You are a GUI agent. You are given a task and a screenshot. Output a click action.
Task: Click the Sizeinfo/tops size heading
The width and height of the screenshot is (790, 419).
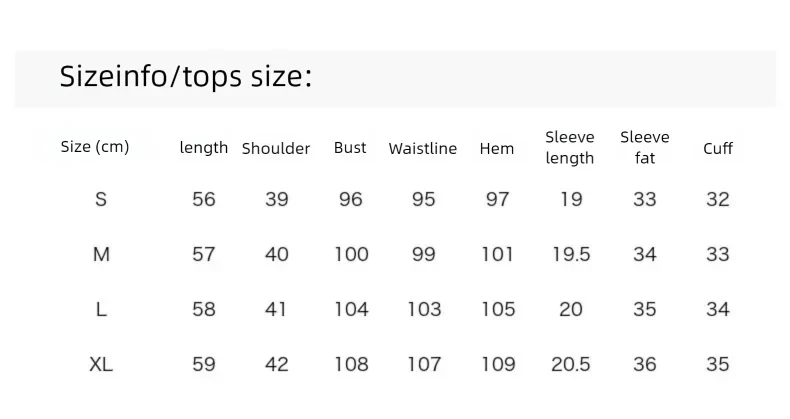pos(186,77)
